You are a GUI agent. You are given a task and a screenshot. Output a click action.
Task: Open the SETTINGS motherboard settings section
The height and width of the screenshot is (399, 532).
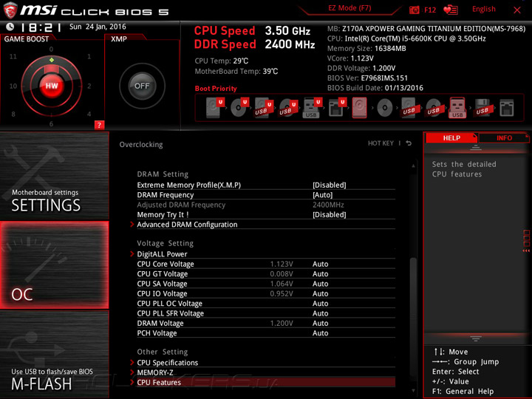[x=54, y=176]
